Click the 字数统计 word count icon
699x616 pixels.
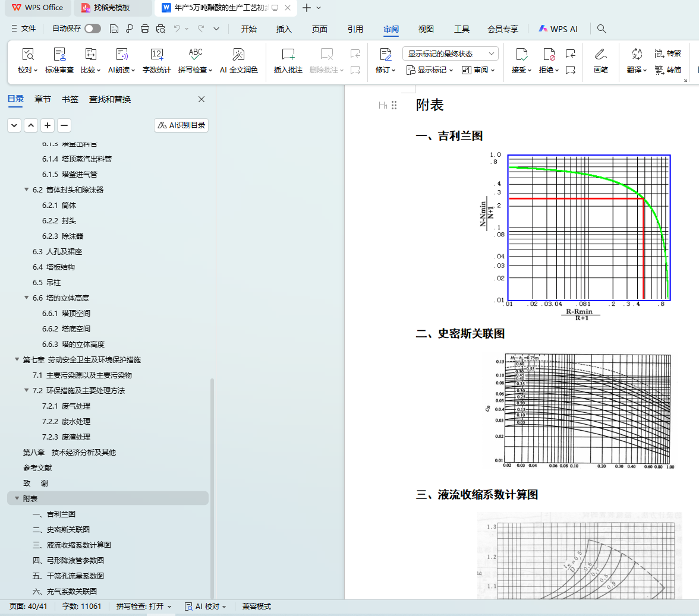(x=157, y=55)
